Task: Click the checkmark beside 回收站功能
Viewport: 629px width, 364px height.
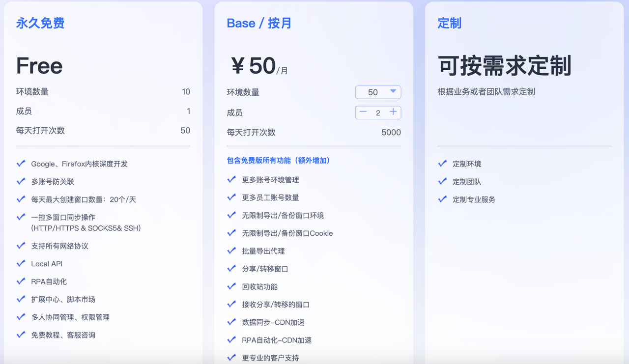Action: [231, 286]
